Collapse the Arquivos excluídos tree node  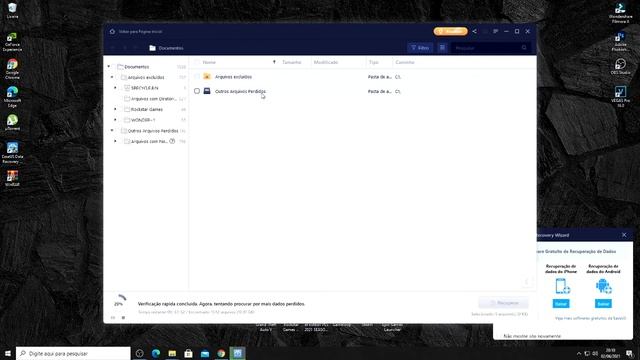click(112, 77)
